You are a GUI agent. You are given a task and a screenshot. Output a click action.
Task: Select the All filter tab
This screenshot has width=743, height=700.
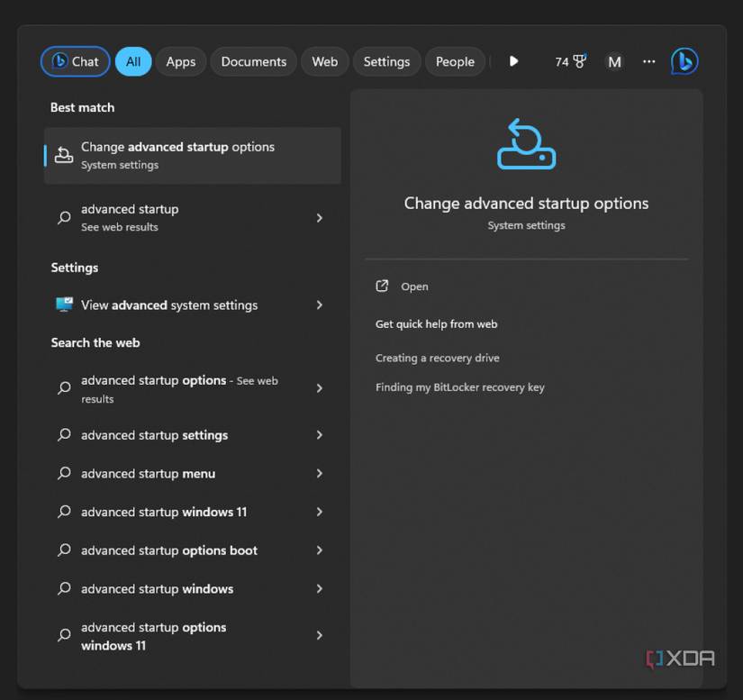[x=133, y=61]
